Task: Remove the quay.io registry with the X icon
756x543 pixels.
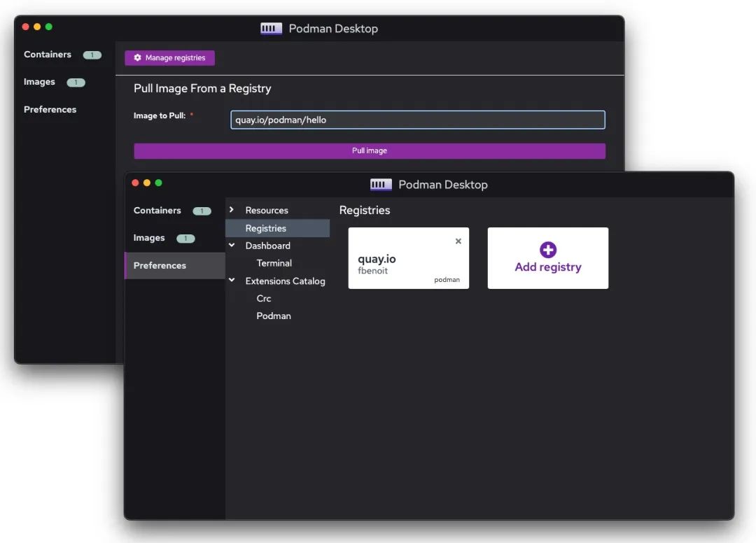Action: coord(458,241)
